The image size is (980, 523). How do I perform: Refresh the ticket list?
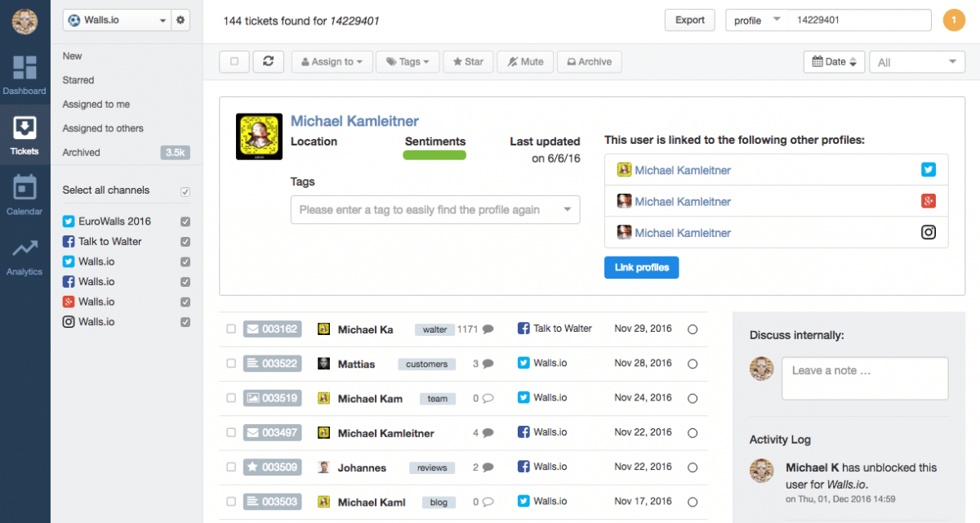[268, 62]
